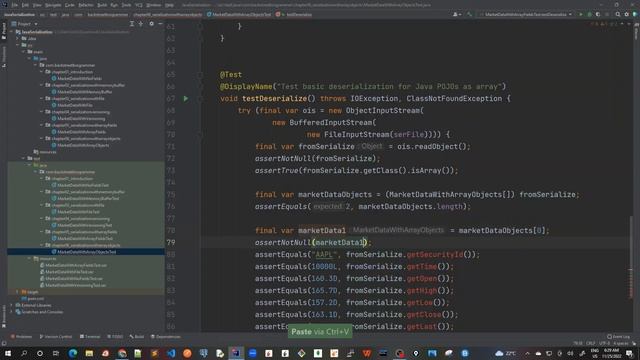Open the File menu
The width and height of the screenshot is (640, 360).
pos(15,5)
